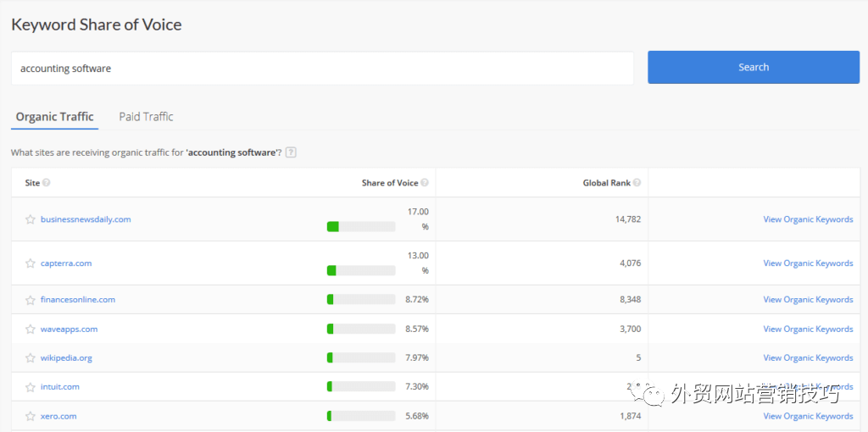Open businessnewsdaily.com site link

coord(86,219)
